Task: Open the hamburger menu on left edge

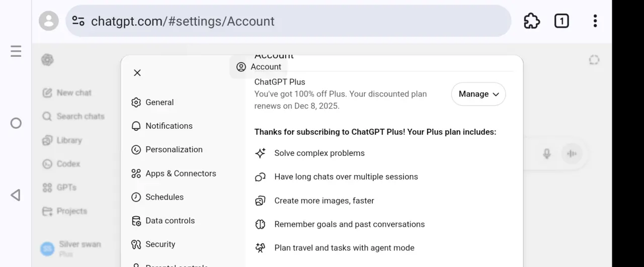Action: click(16, 51)
